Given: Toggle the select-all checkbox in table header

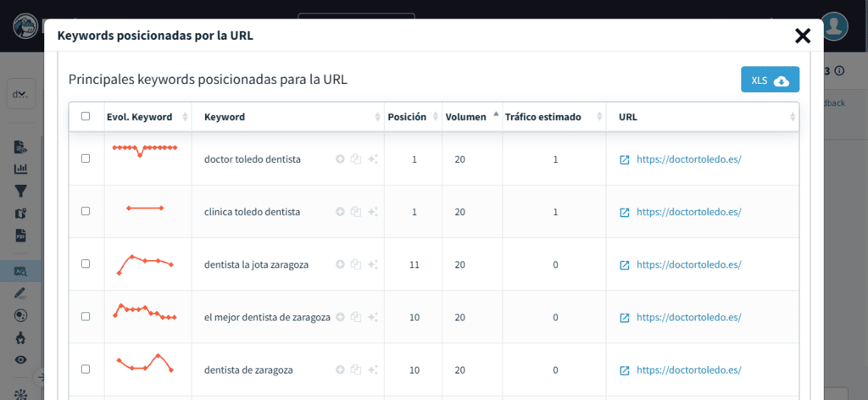Looking at the screenshot, I should pos(86,116).
